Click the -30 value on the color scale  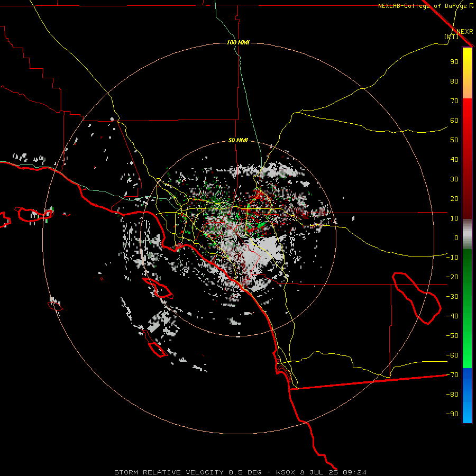tap(452, 297)
